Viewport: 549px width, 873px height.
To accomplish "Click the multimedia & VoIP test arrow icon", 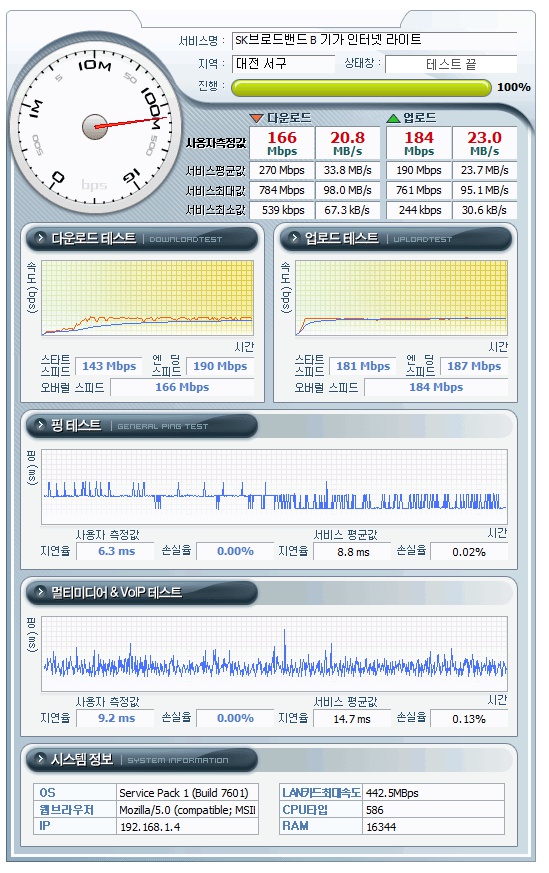I will (40, 592).
